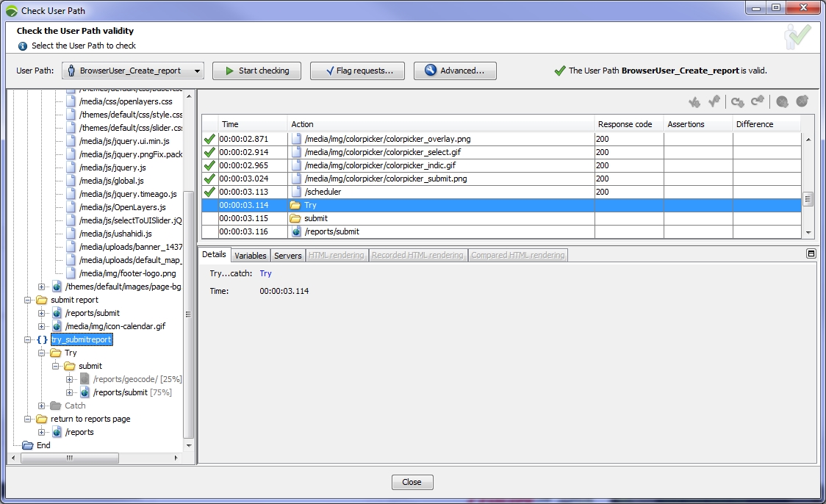Navigate to the next redirect response
The width and height of the screenshot is (826, 504).
click(737, 102)
